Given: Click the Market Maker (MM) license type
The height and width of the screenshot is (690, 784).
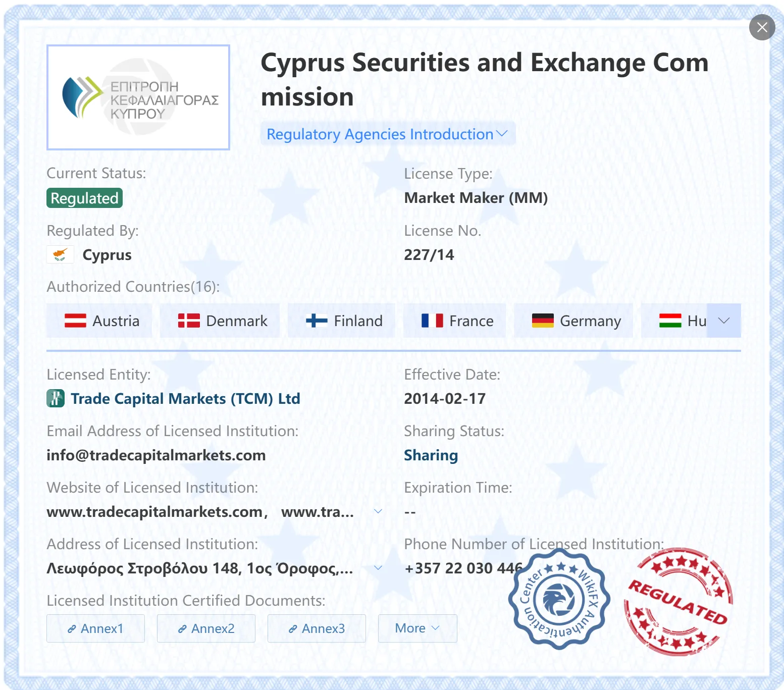Looking at the screenshot, I should click(476, 198).
